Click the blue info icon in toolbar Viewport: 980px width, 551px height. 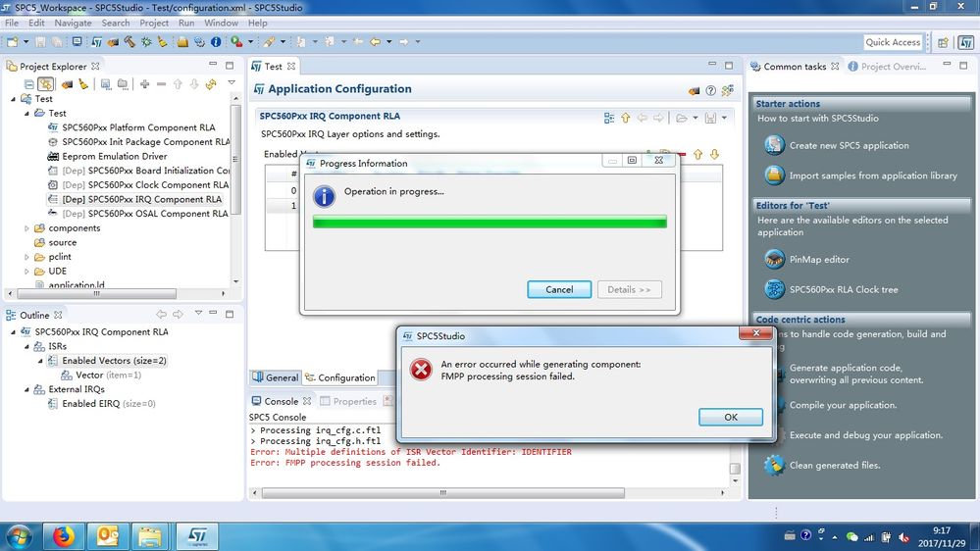[x=216, y=42]
